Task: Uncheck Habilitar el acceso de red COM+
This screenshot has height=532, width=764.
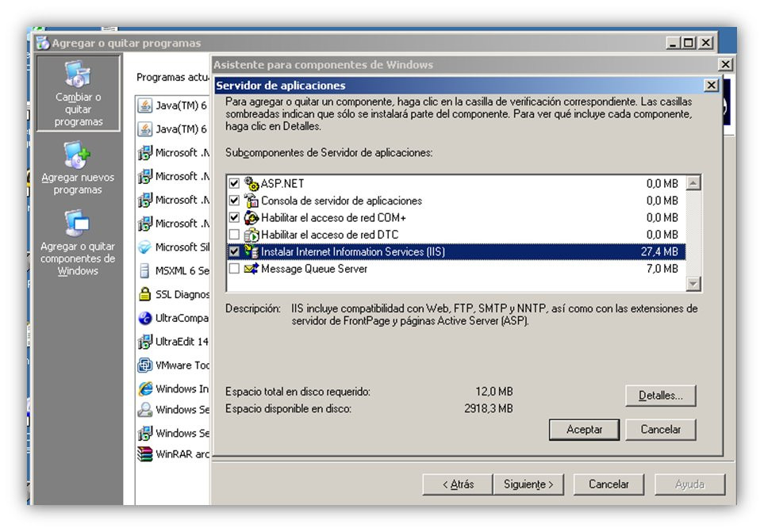Action: coord(234,217)
